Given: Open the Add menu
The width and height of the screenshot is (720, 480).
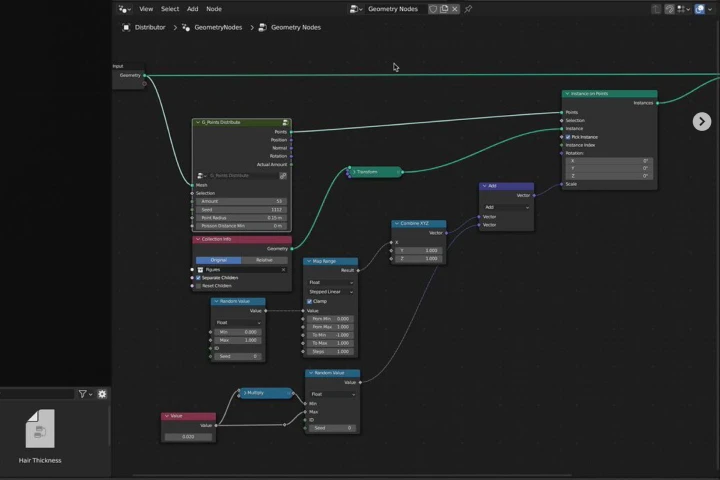Looking at the screenshot, I should (x=192, y=9).
